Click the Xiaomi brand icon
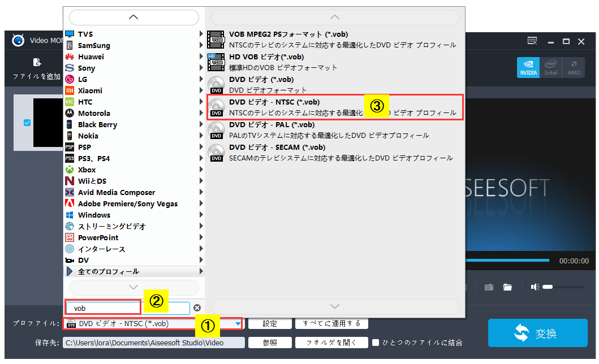 point(70,90)
